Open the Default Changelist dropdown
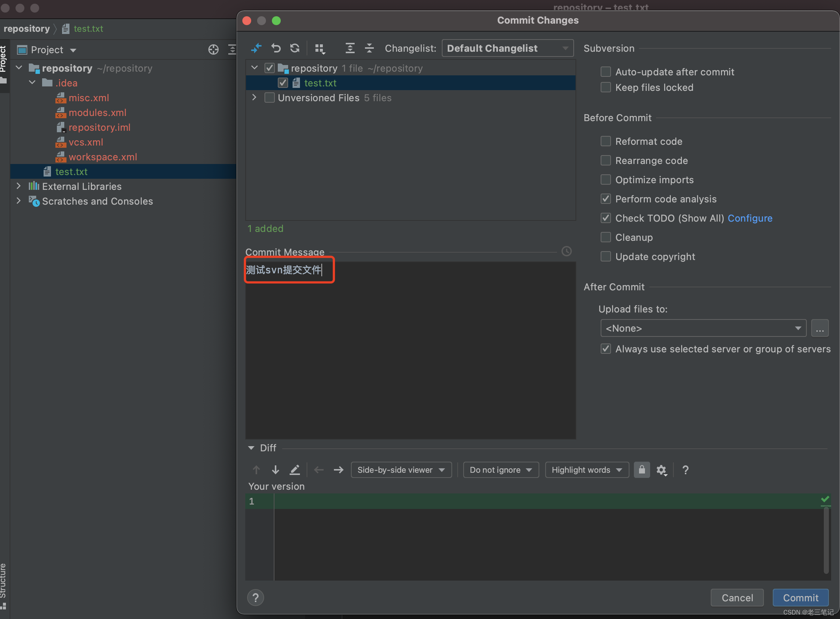Viewport: 840px width, 619px height. pos(507,48)
